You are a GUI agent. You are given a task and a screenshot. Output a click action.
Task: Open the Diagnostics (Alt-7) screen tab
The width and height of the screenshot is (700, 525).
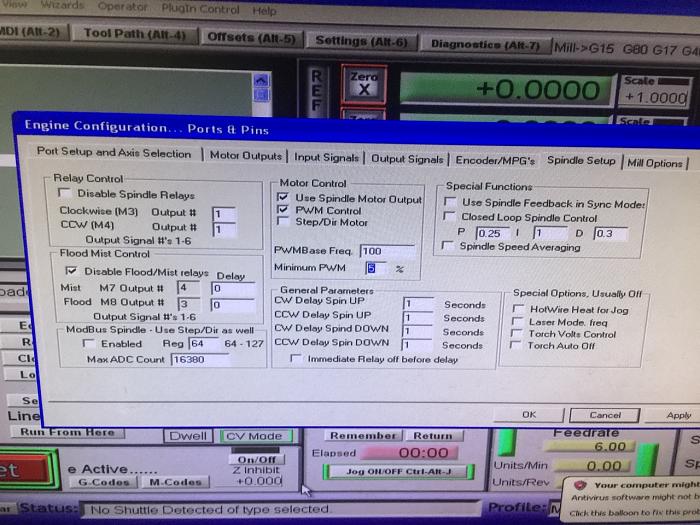(x=485, y=45)
